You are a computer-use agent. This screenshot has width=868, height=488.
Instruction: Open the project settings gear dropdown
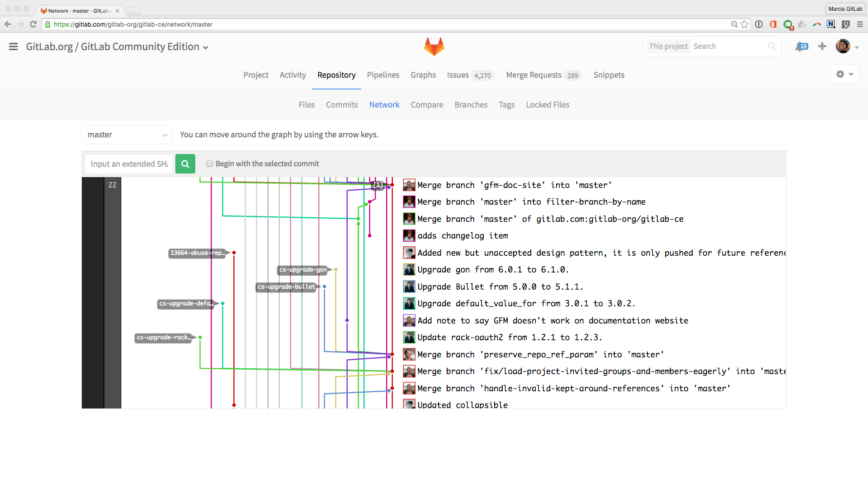tap(844, 74)
